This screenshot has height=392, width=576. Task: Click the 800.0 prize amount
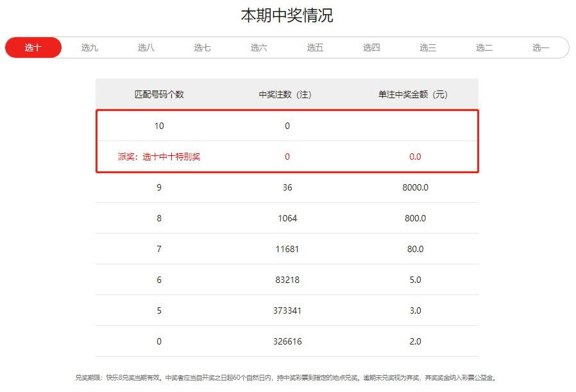[415, 218]
